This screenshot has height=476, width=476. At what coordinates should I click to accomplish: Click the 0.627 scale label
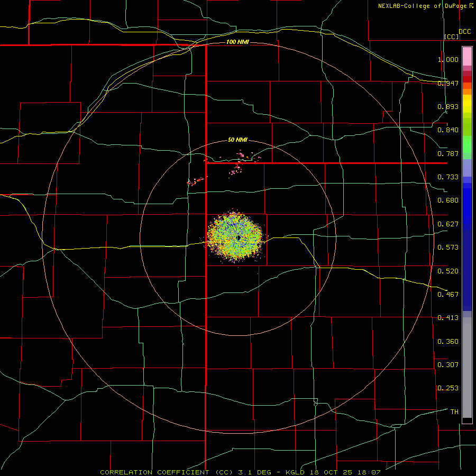[x=448, y=224]
